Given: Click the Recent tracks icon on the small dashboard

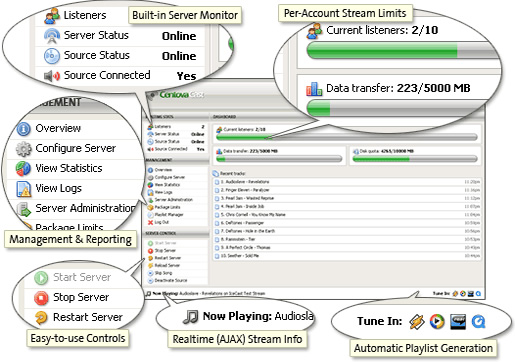Looking at the screenshot, I should click(215, 174).
